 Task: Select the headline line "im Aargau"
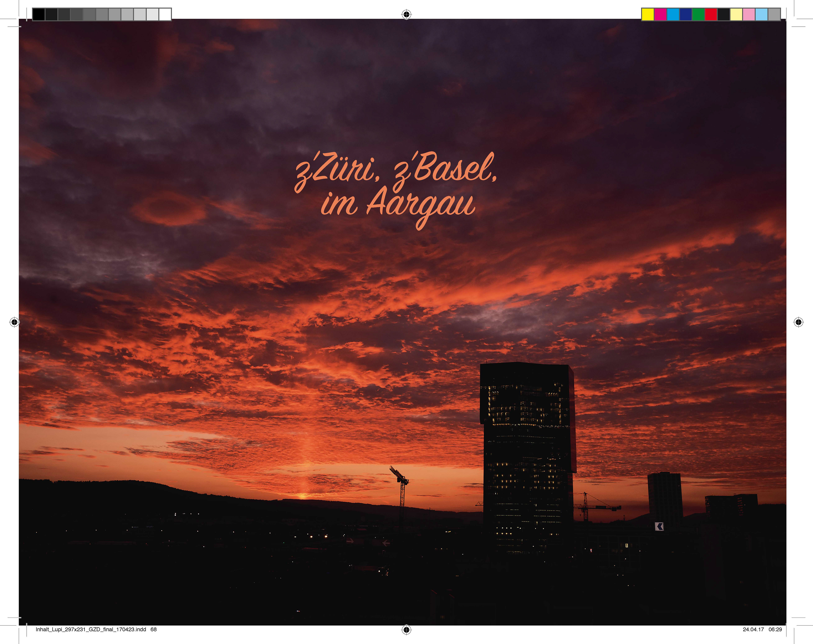click(x=398, y=208)
